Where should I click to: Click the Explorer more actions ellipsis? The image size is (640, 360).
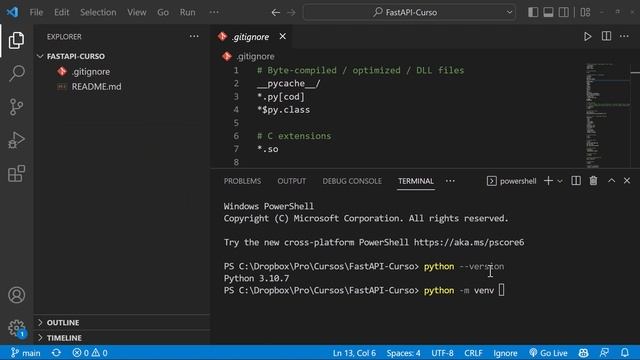tap(194, 36)
